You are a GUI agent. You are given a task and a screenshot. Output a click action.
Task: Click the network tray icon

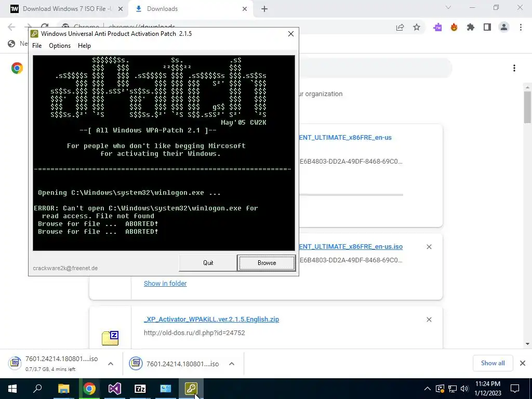[453, 389]
